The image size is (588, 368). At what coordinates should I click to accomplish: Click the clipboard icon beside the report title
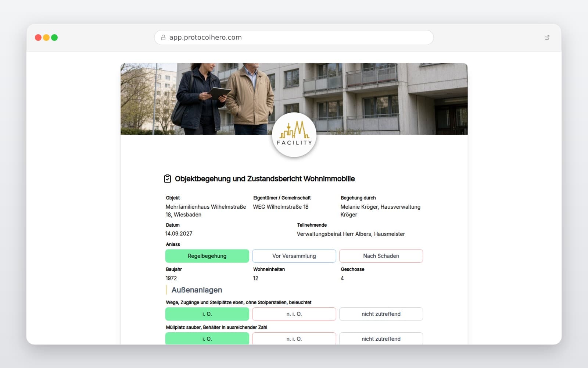167,179
